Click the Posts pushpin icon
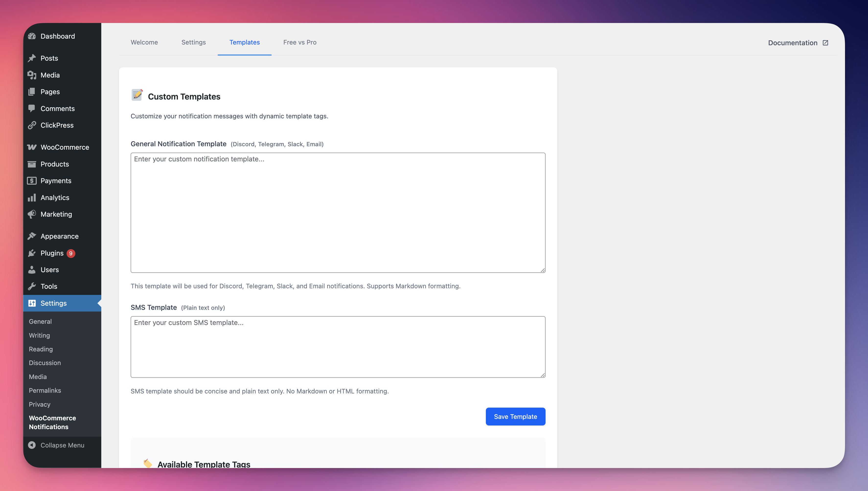This screenshot has height=491, width=868. [32, 58]
